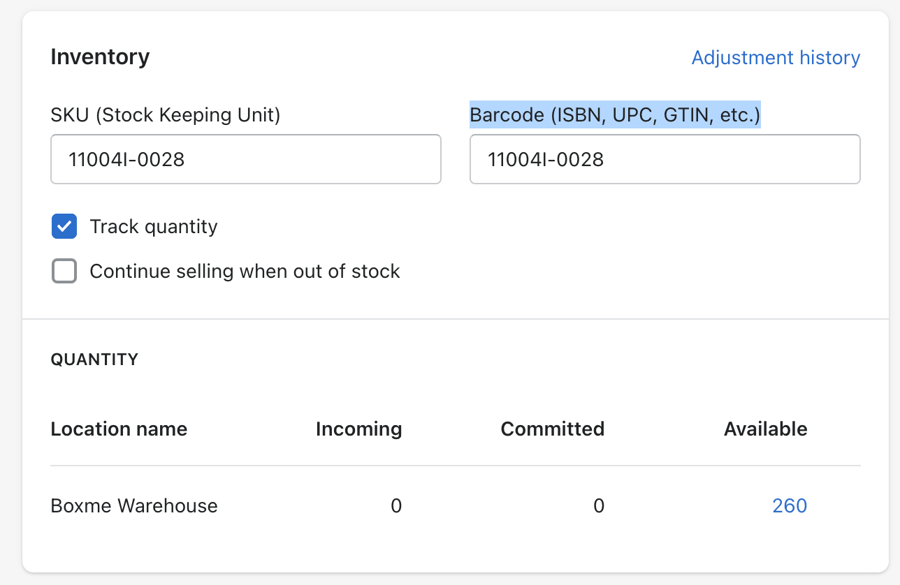
Task: Uncheck the Track quantity checkbox
Action: point(64,227)
